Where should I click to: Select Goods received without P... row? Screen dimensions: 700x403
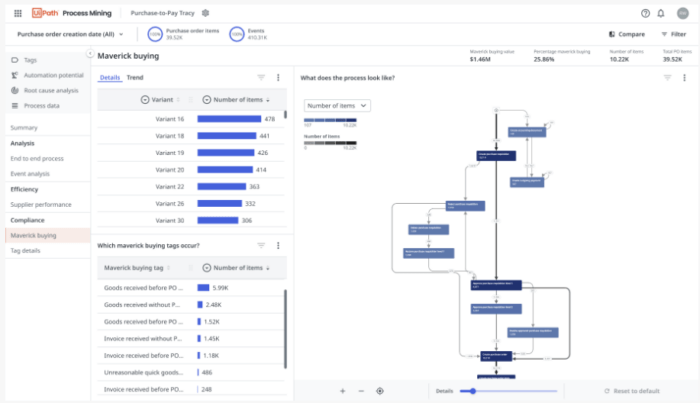[x=190, y=305]
